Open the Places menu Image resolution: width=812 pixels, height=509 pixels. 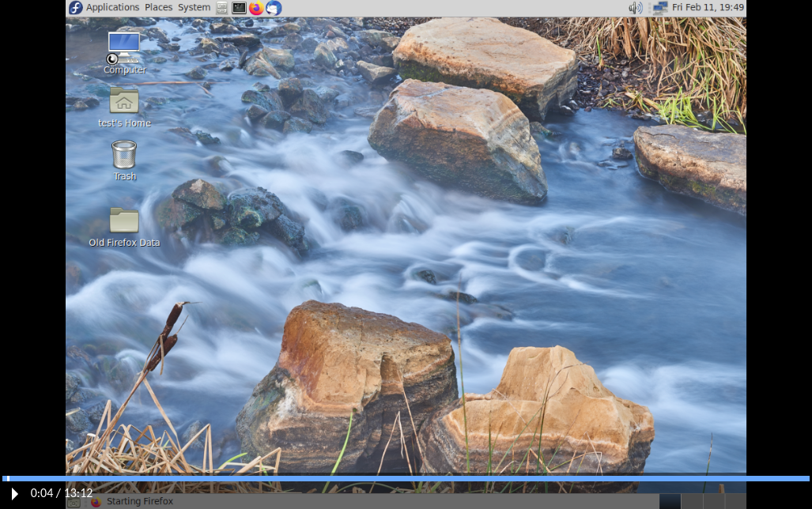point(158,8)
